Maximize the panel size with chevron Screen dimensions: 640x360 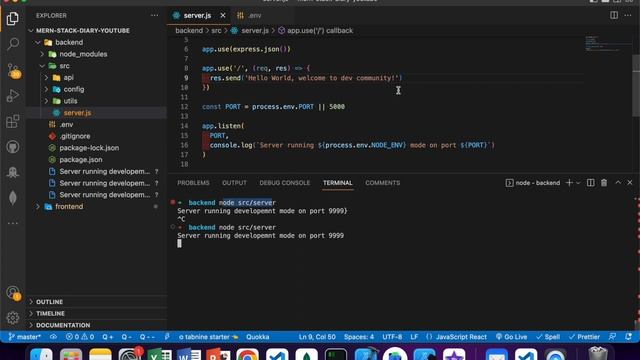tap(618, 183)
